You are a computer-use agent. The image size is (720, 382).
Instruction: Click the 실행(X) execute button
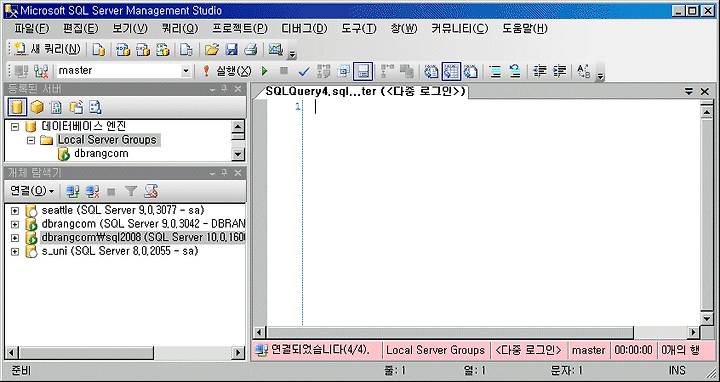(x=227, y=71)
